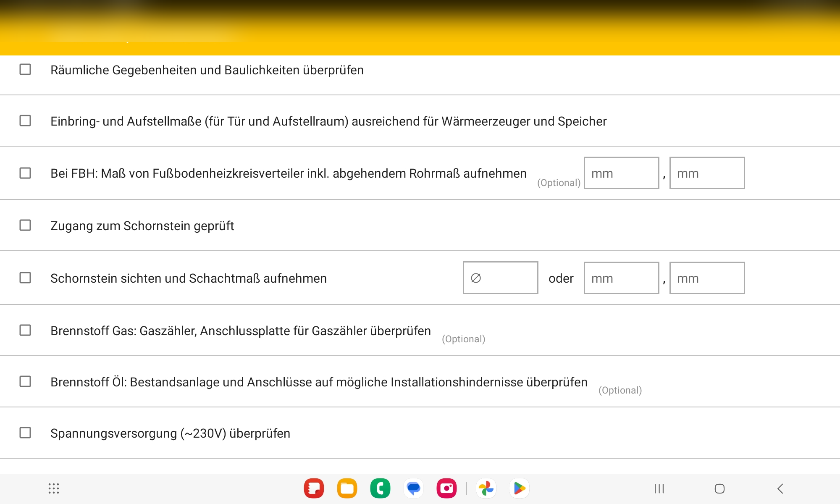Click 'Schornstein sichten und Schachtmaß aufnehmen' label

pyautogui.click(x=189, y=278)
